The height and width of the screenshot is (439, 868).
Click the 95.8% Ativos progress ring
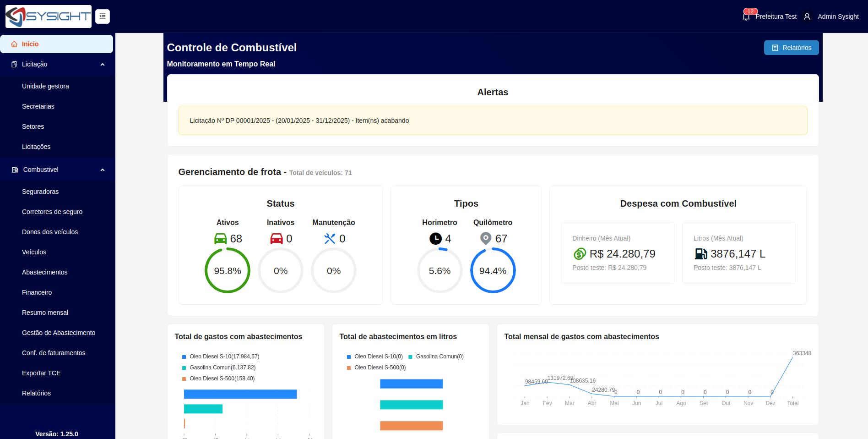click(228, 271)
